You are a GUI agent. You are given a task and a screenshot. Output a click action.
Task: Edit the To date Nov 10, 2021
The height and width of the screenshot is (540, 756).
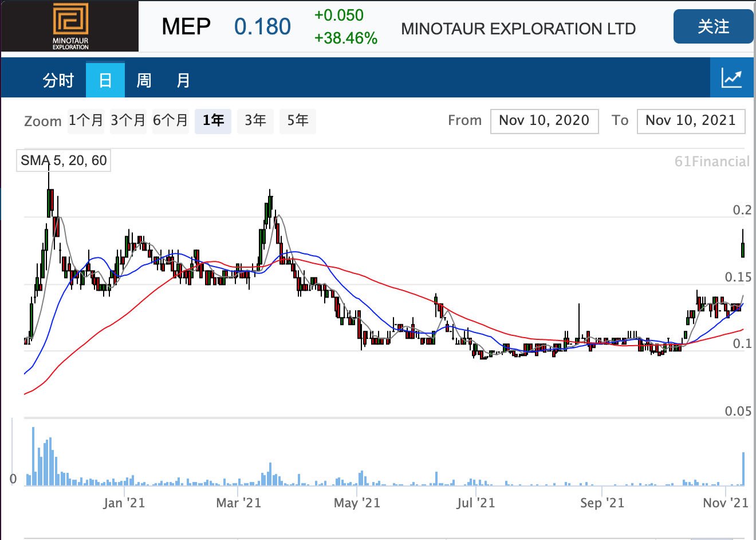click(x=691, y=121)
